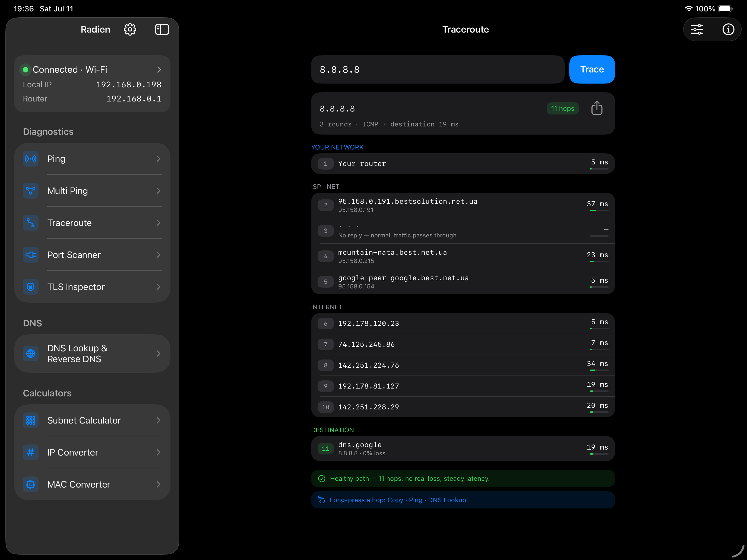Click the Port Scanner plug icon
This screenshot has width=747, height=560.
coord(31,255)
